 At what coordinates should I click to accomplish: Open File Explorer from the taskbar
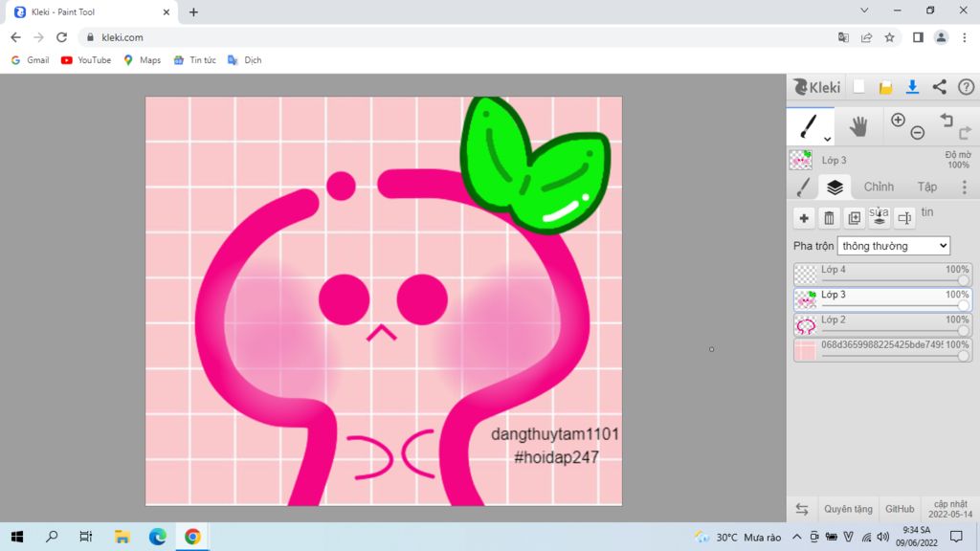[122, 537]
